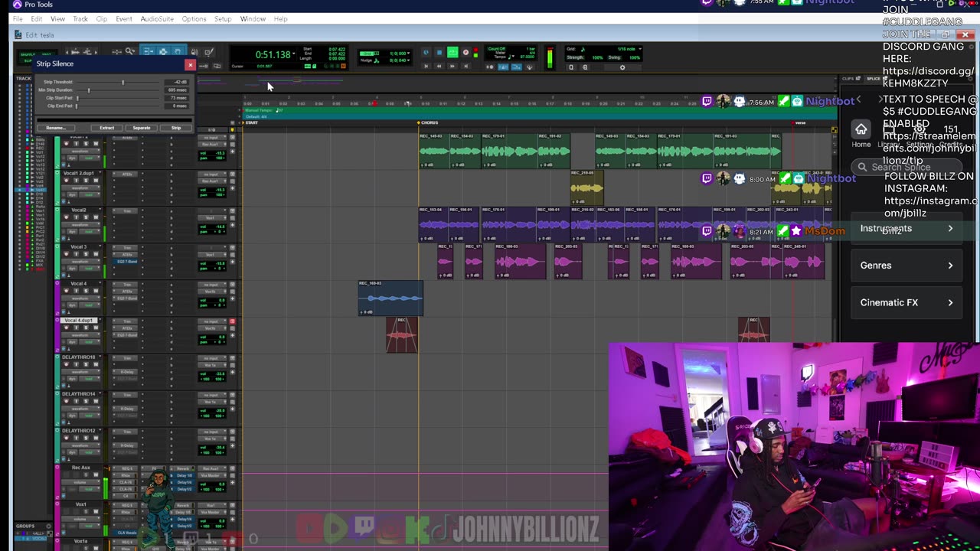The image size is (980, 551).
Task: Click the Clip Start Pad slider handle
Action: coord(77,98)
